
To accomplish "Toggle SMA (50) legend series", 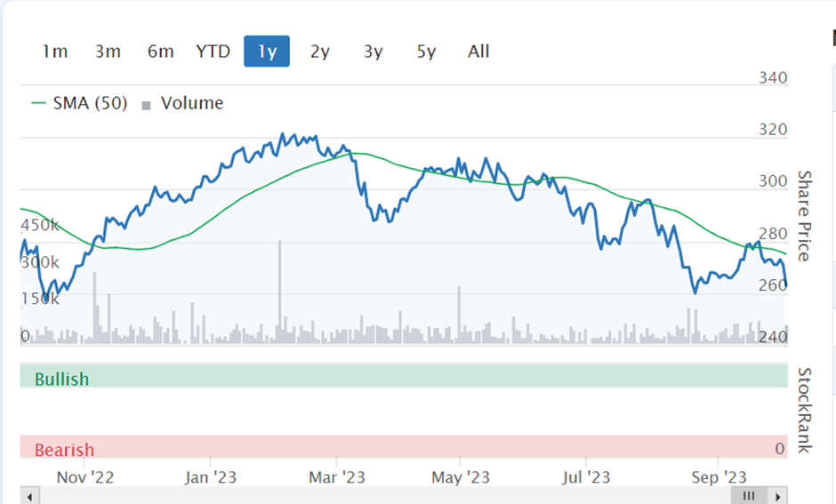I will (x=79, y=103).
